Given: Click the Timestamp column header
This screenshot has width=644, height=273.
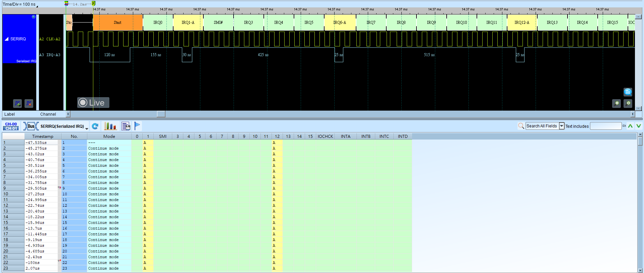Looking at the screenshot, I should pyautogui.click(x=43, y=136).
